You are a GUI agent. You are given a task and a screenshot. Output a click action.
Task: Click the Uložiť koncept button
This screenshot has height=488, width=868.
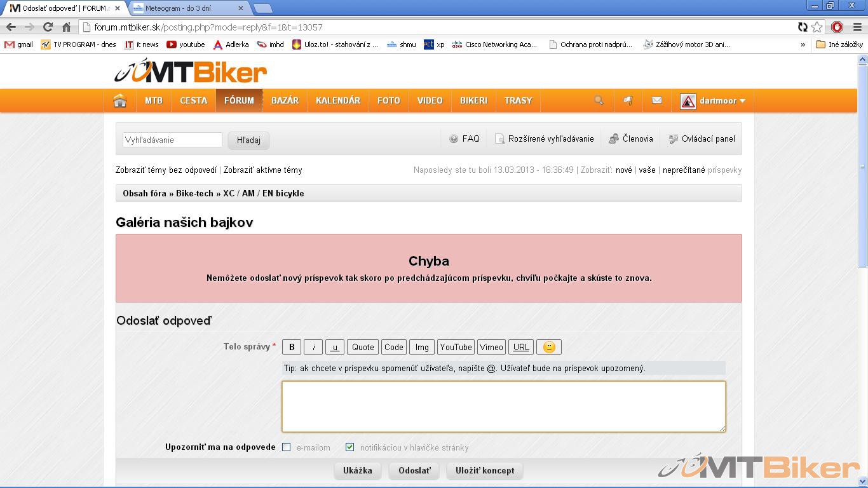click(485, 471)
